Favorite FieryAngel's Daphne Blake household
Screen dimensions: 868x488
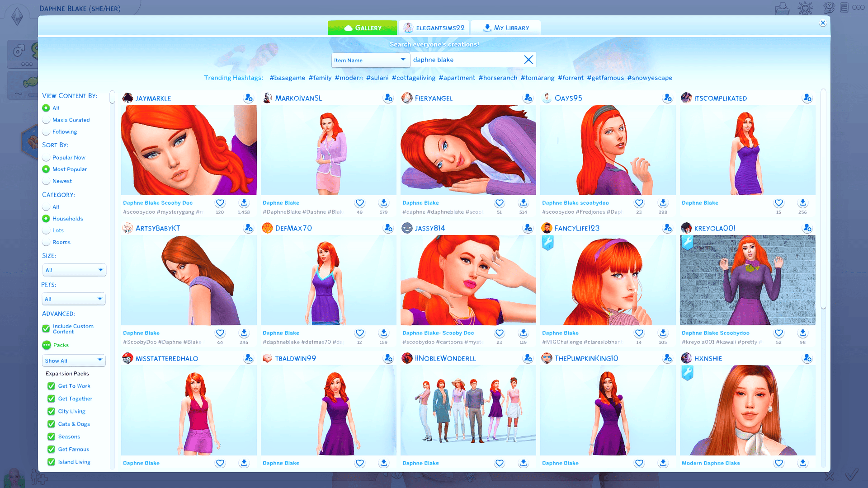coord(500,203)
